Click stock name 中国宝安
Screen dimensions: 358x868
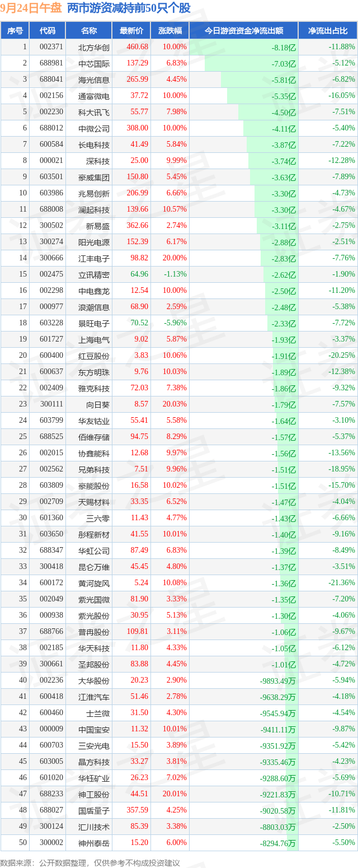coord(95,729)
